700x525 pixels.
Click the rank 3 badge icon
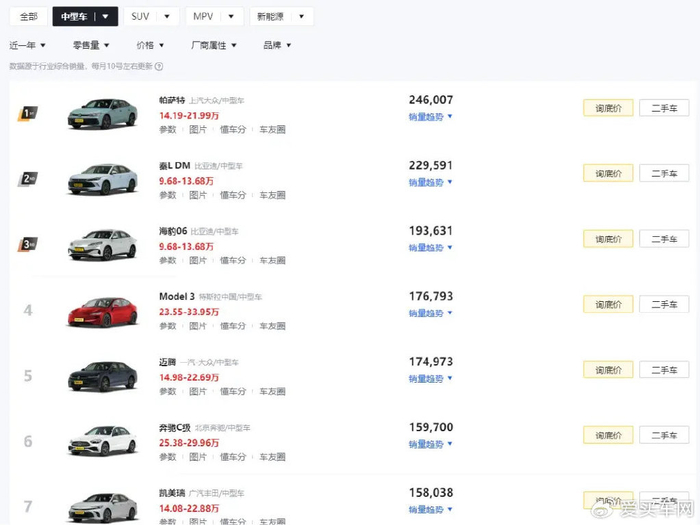pos(28,244)
